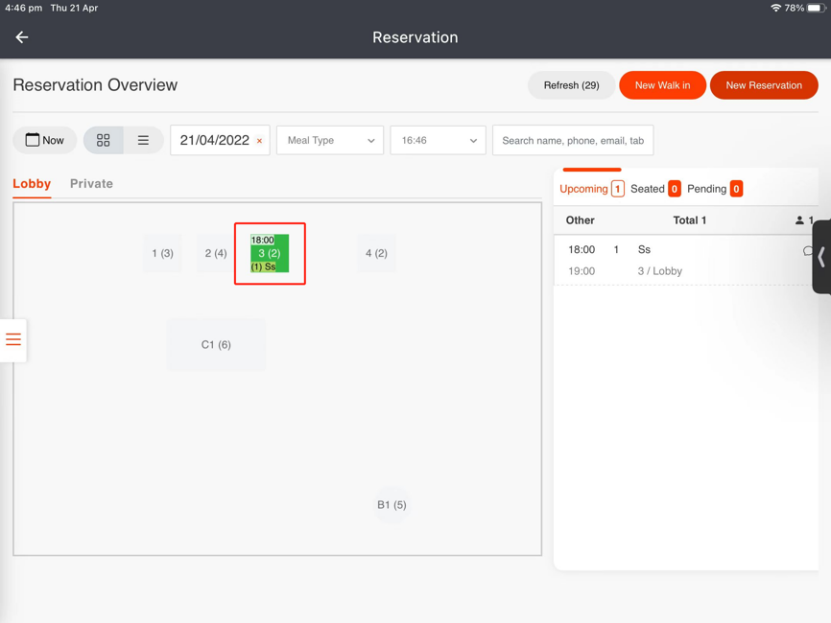Clear the 21/04/2022 date with the x
This screenshot has height=623, width=831.
click(x=259, y=141)
